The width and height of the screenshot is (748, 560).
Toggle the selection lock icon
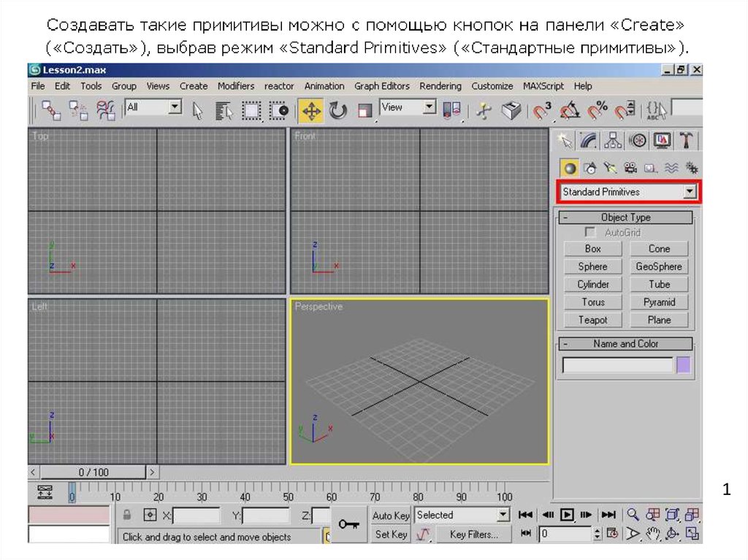(128, 515)
